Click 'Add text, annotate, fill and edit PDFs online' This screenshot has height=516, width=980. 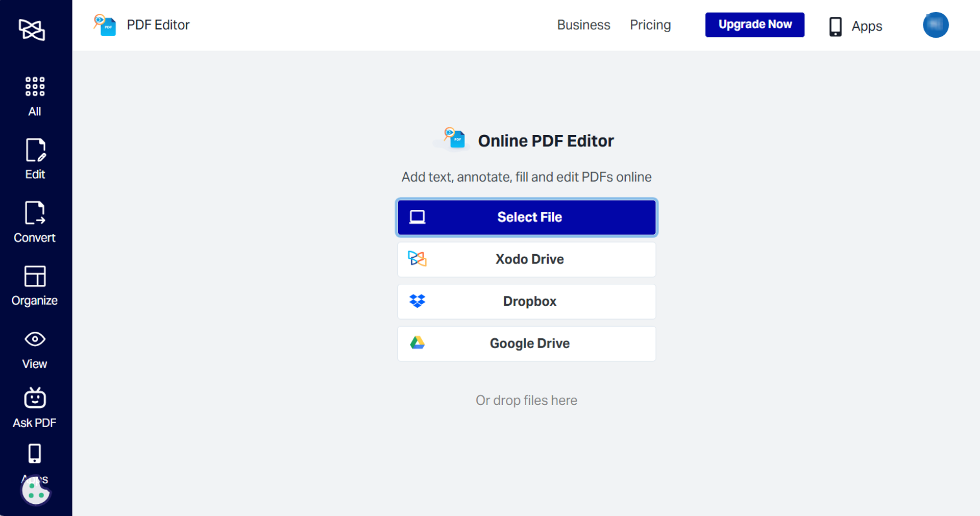click(526, 177)
